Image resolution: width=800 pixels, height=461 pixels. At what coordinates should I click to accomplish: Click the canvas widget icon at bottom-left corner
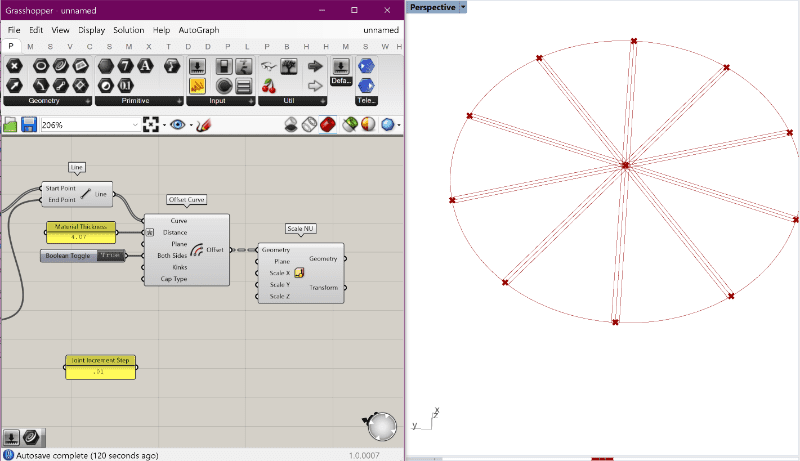(x=11, y=438)
